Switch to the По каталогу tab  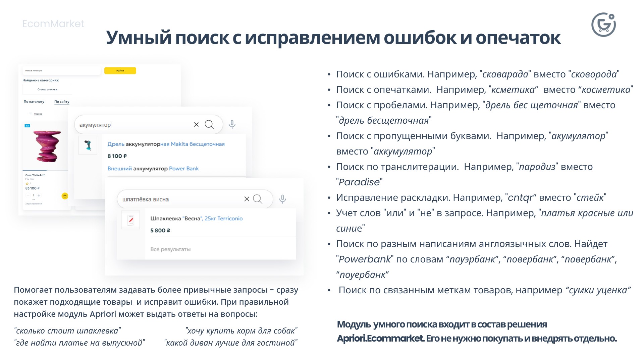coord(34,102)
